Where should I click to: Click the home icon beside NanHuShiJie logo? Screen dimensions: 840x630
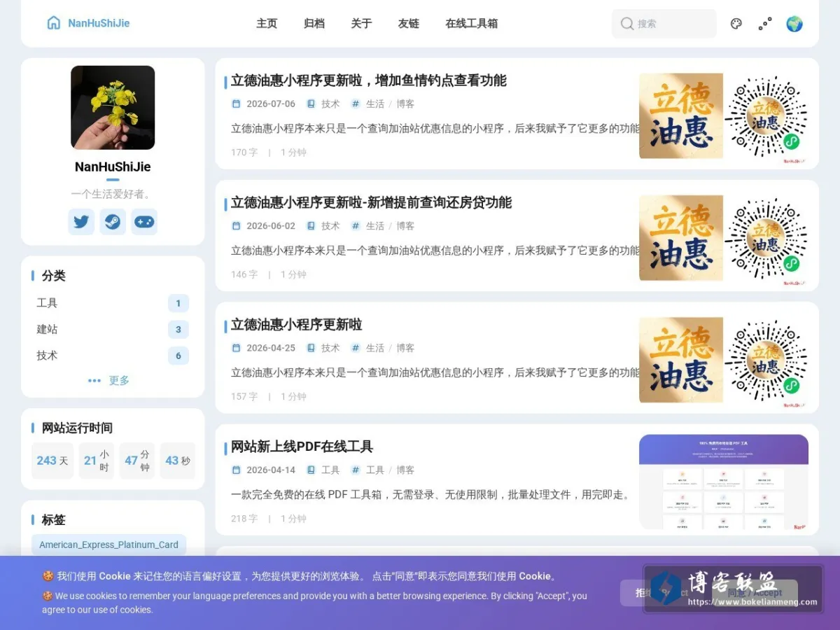53,23
